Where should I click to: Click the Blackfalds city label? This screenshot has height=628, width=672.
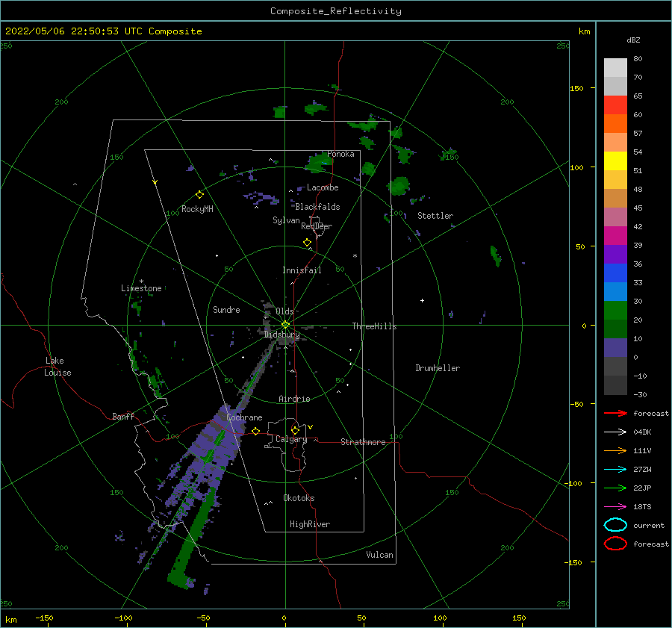(x=317, y=207)
